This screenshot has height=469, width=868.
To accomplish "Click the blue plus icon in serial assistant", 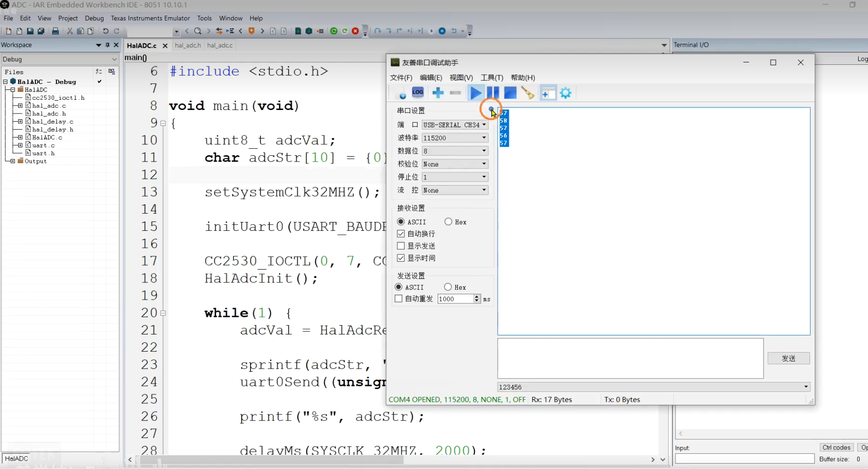I will [438, 92].
